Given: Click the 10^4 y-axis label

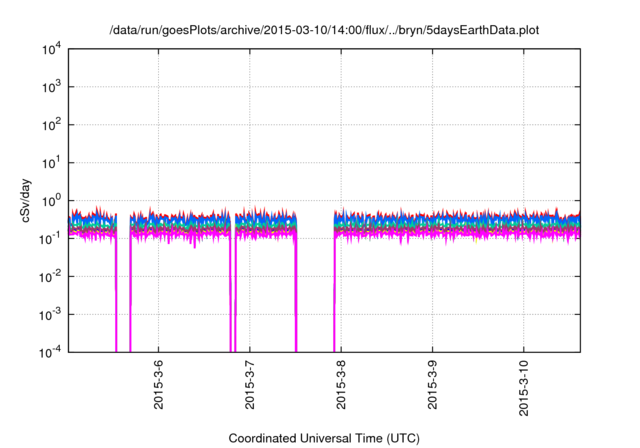Looking at the screenshot, I should [x=51, y=49].
